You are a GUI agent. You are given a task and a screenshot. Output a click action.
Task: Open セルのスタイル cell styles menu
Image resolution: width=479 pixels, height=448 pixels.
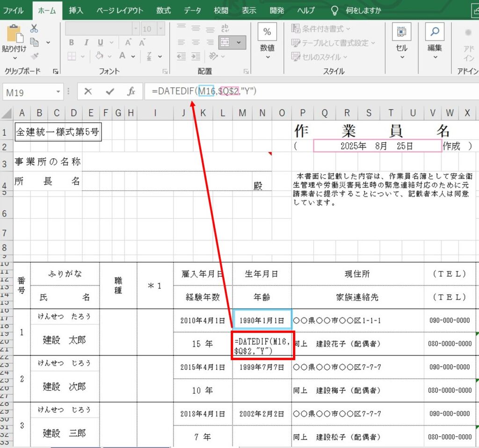point(319,57)
